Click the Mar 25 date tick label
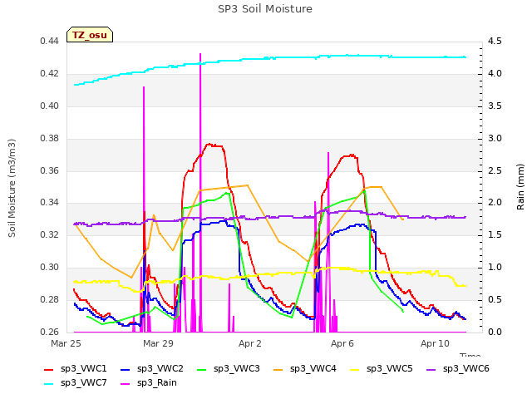Viewport: 532px width, 399px height. coord(66,343)
